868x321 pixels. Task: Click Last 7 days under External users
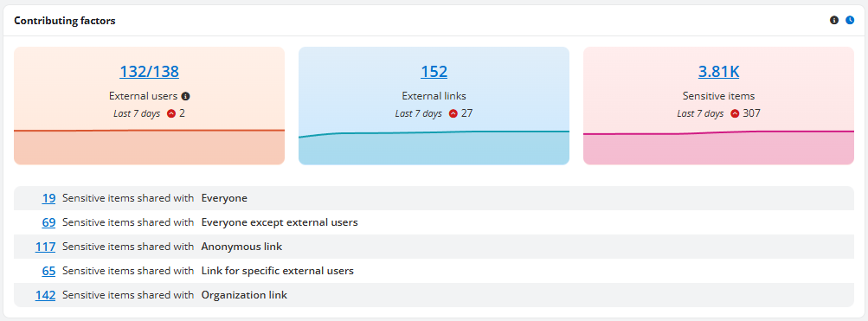137,113
